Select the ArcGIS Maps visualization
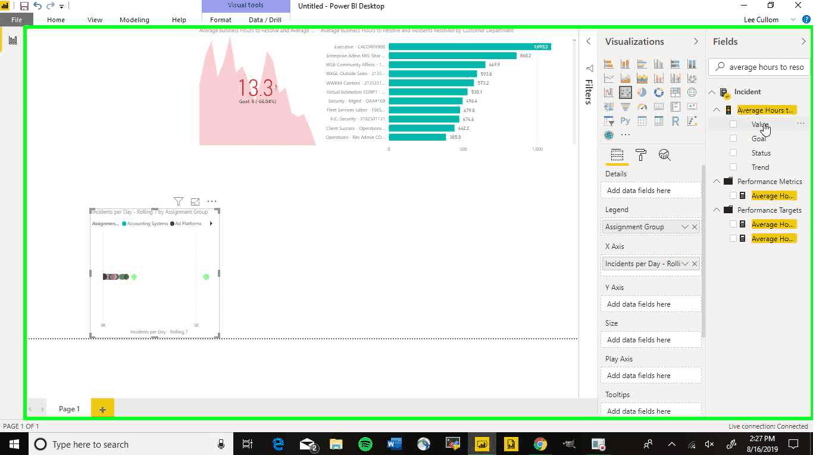The height and width of the screenshot is (457, 814). click(608, 135)
